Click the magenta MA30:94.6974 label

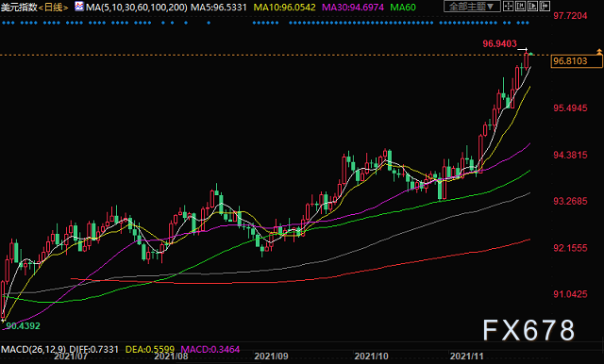click(x=353, y=8)
